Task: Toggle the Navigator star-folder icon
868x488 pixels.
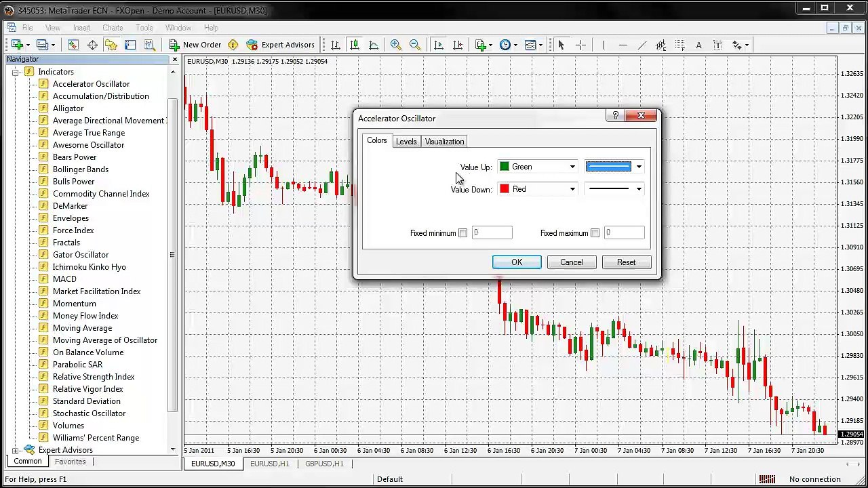Action: (111, 45)
